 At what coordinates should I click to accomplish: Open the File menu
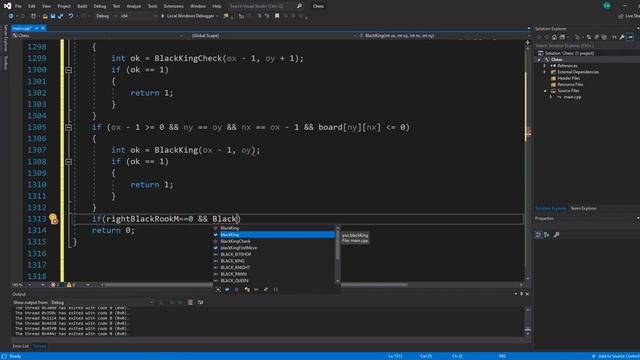pyautogui.click(x=18, y=6)
